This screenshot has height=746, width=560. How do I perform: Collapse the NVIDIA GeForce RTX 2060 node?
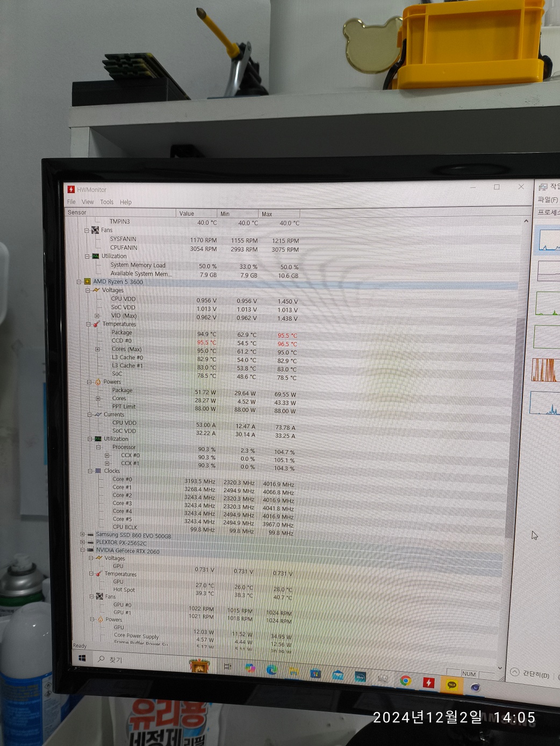tap(83, 550)
